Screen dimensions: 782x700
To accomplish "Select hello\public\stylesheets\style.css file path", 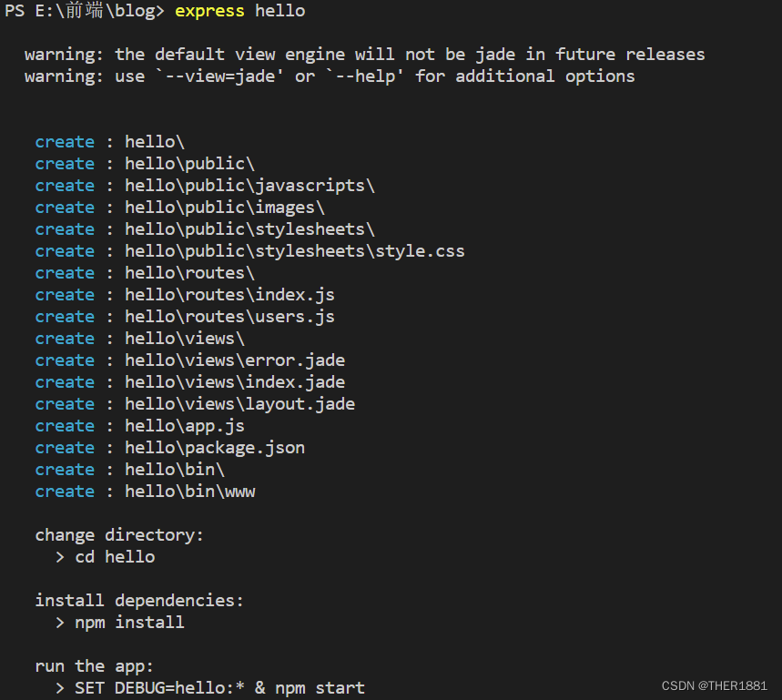I will click(x=294, y=251).
